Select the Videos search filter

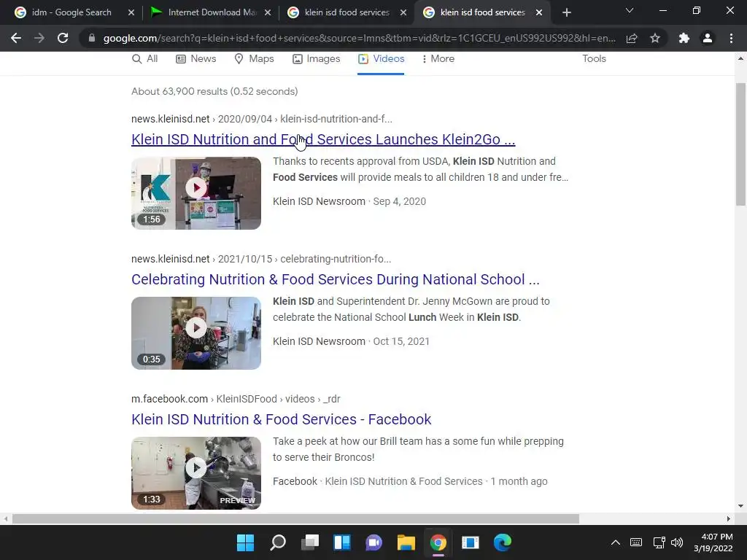point(381,58)
